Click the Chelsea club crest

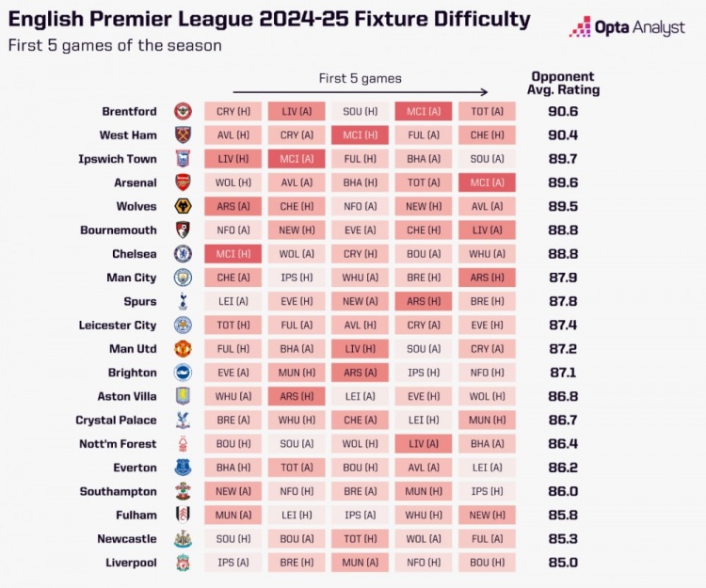(183, 254)
